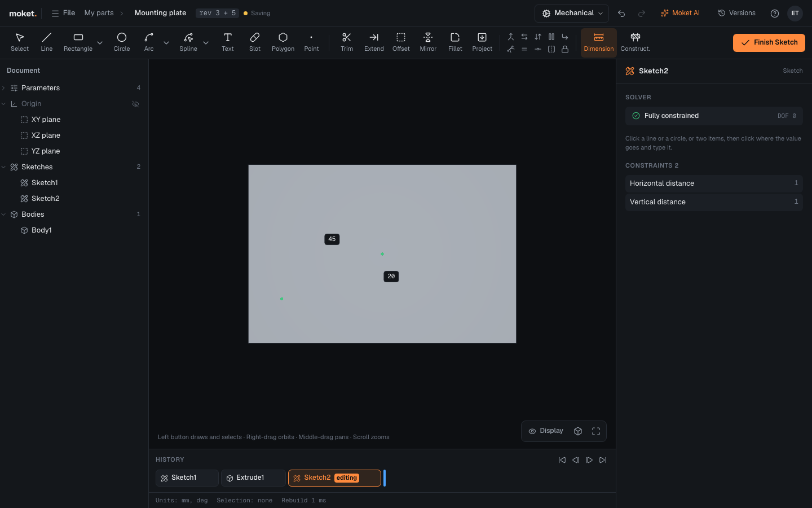
Task: Toggle the lock (fix) constraint icon
Action: click(x=565, y=49)
